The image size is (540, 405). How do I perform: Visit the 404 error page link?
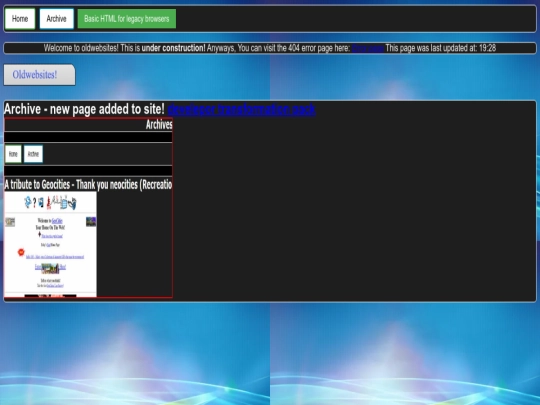point(368,48)
